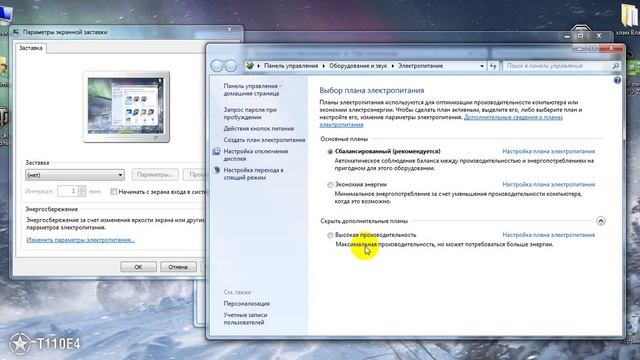Viewport: 640px width, 360px height.
Task: Open Панель управления - домашняя страница link
Action: point(252,90)
